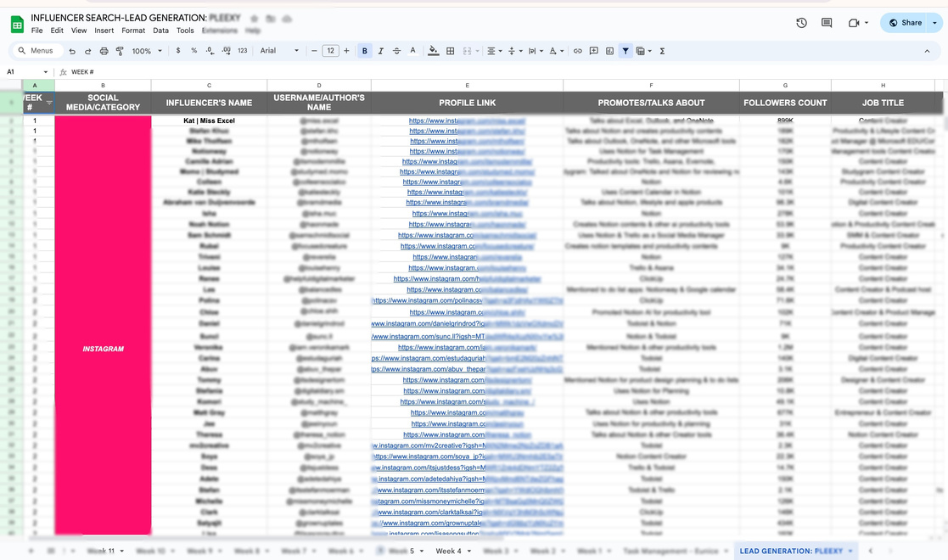
Task: Select the INSTAGRAM merged pink cell
Action: pos(103,325)
